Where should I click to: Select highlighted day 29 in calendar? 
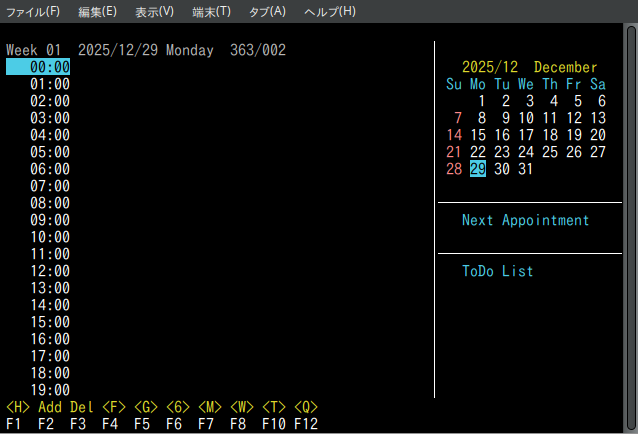(x=478, y=169)
